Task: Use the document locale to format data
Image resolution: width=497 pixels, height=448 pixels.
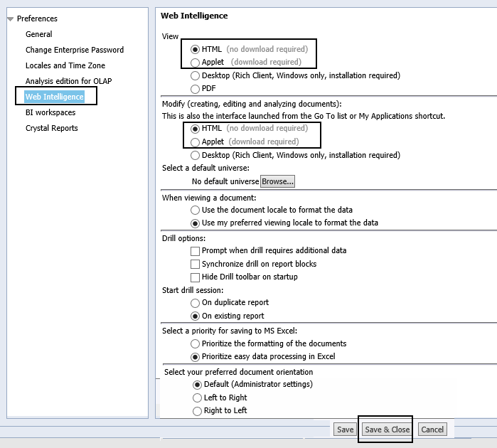Action: pyautogui.click(x=195, y=210)
